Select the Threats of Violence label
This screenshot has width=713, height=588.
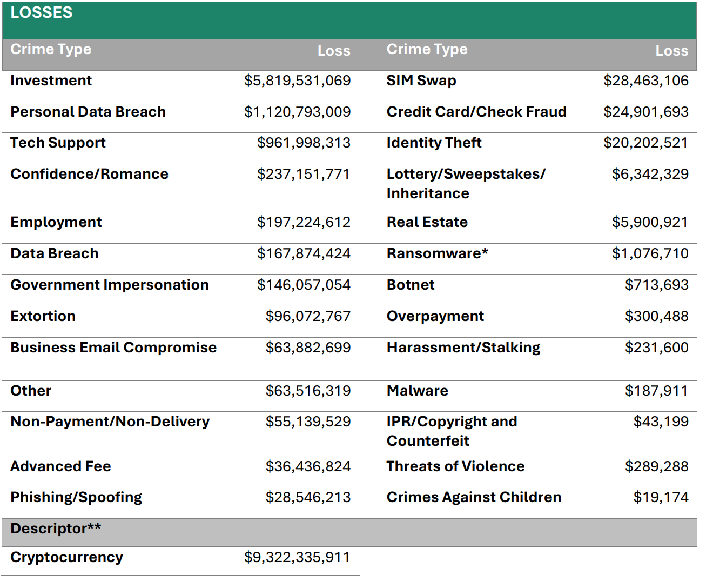(456, 466)
